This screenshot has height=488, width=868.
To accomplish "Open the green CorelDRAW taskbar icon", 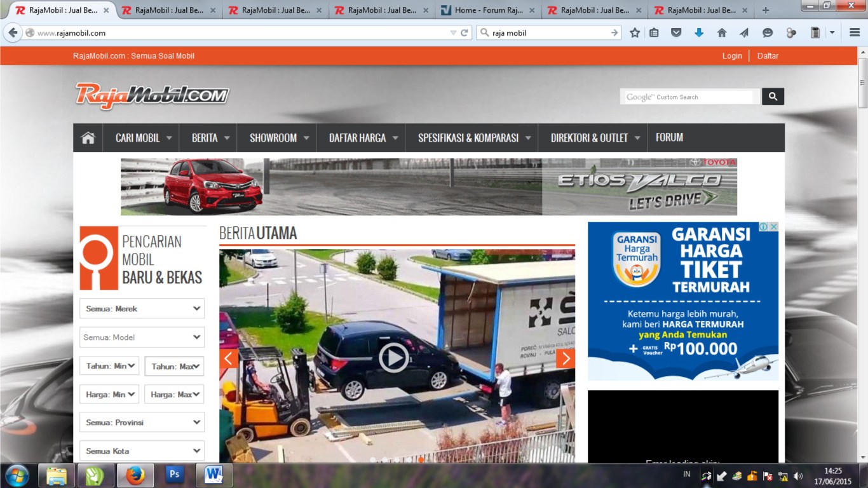I will [x=95, y=475].
